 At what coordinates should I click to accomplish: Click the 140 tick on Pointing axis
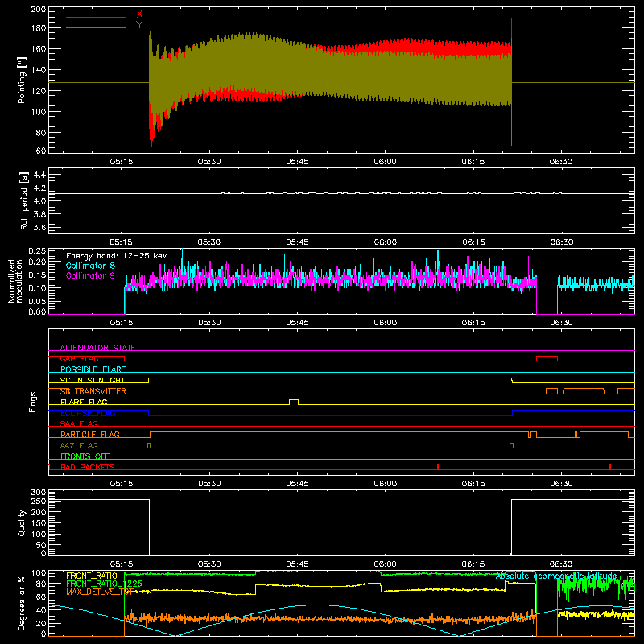click(38, 70)
